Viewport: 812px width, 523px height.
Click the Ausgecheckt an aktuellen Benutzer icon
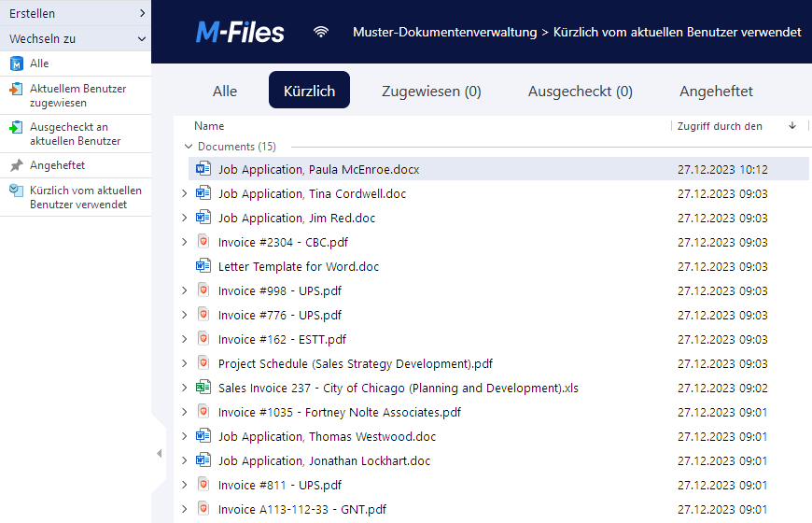click(17, 127)
